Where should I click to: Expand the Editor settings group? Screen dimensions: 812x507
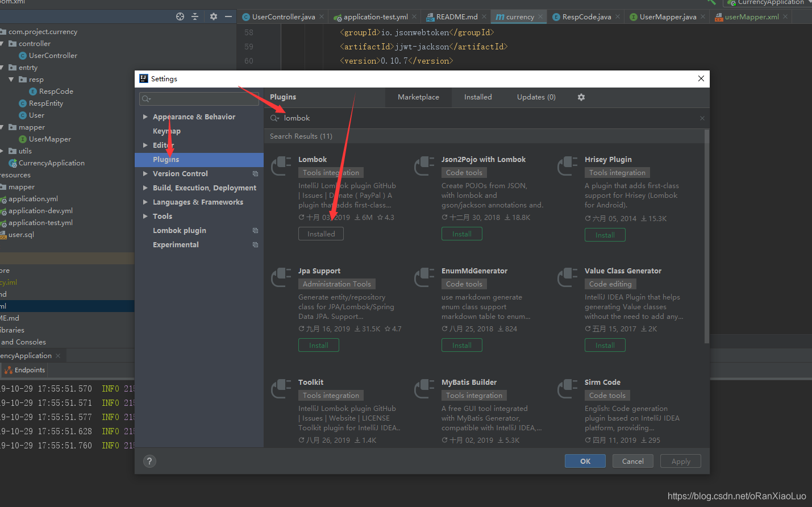coord(145,146)
